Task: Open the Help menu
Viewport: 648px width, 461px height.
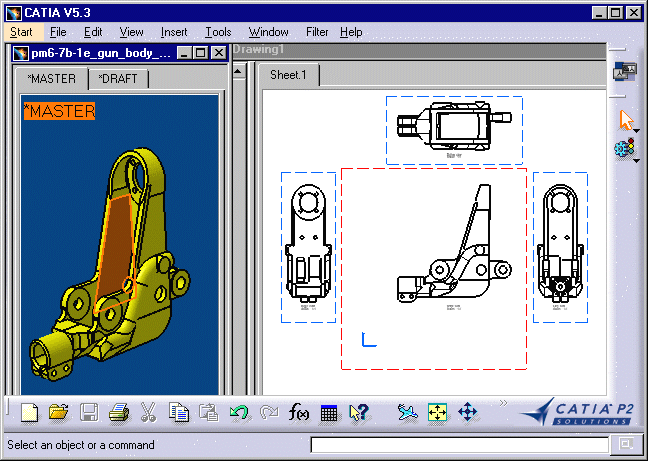Action: [351, 32]
